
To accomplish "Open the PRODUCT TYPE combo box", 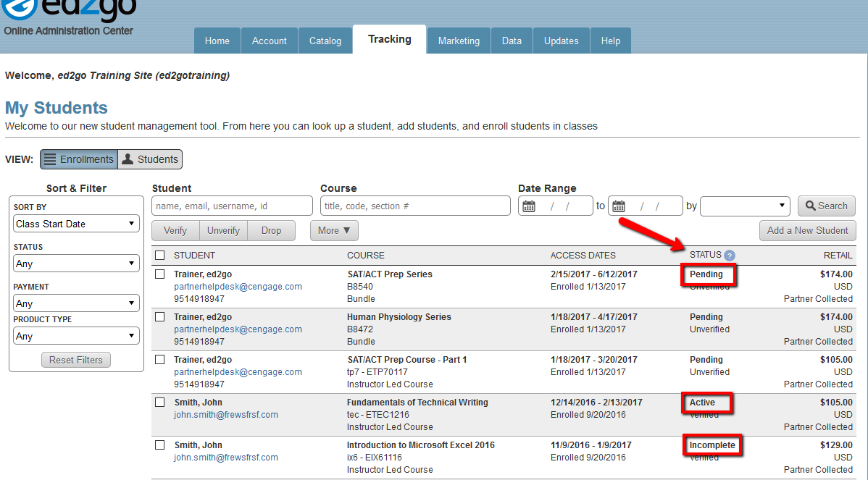I will (x=75, y=335).
